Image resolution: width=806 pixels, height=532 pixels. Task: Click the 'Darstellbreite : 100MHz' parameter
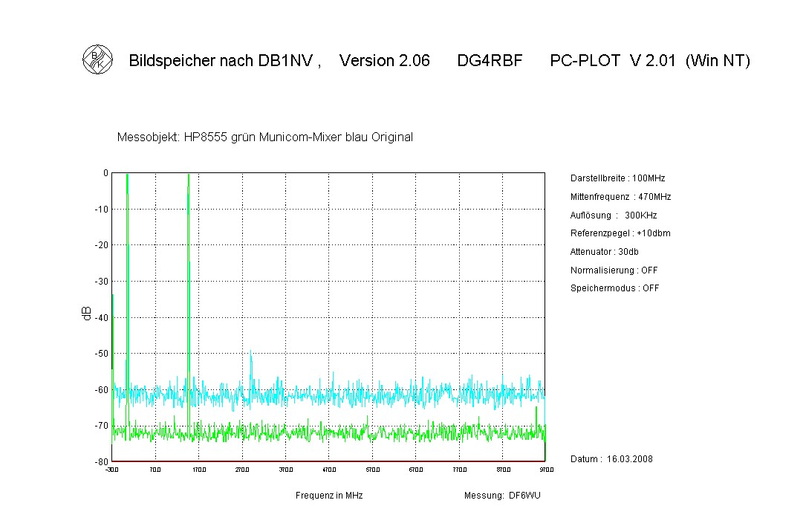click(617, 178)
